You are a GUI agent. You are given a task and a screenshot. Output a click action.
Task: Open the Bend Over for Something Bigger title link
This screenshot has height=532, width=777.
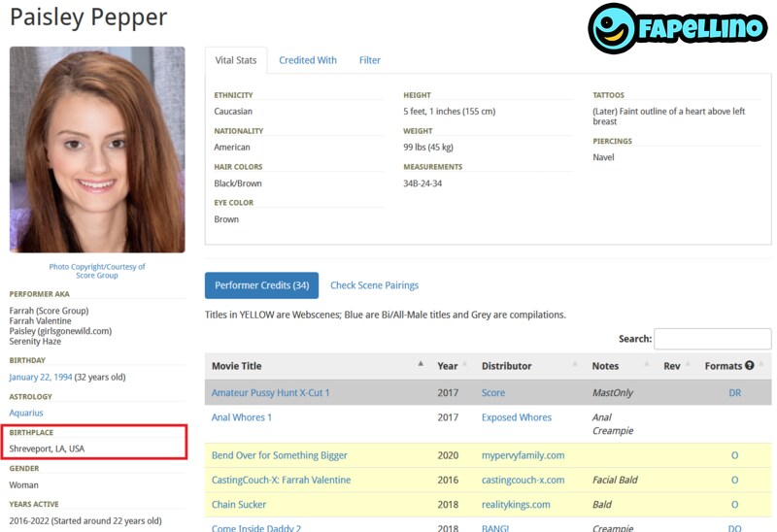coord(280,455)
